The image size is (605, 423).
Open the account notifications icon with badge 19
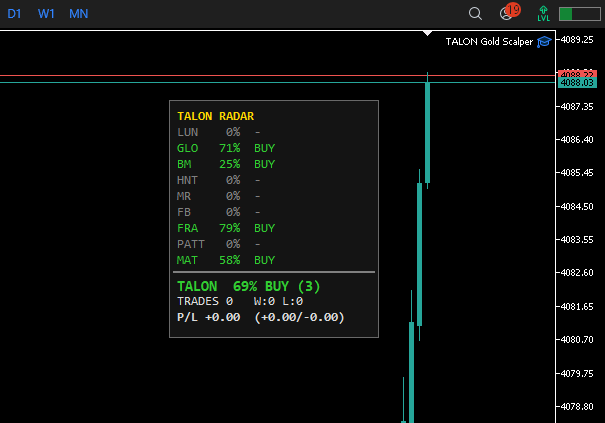[x=509, y=12]
